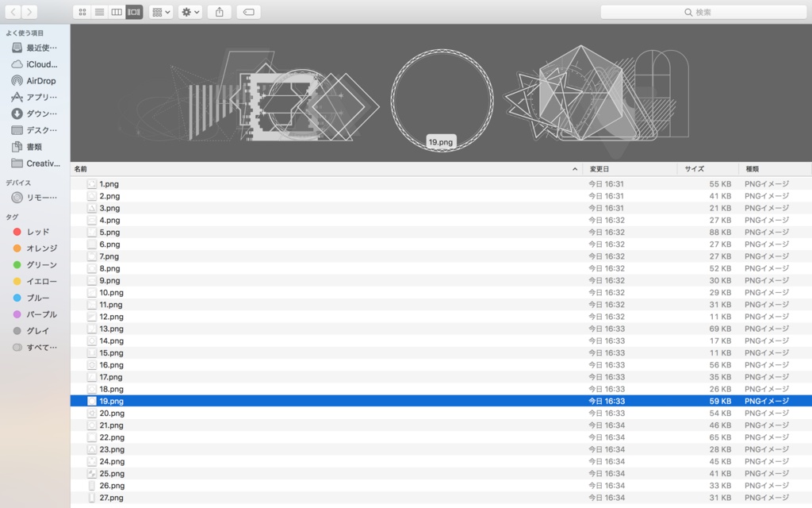Filter by the イエロー tag
The width and height of the screenshot is (812, 508).
pos(35,282)
